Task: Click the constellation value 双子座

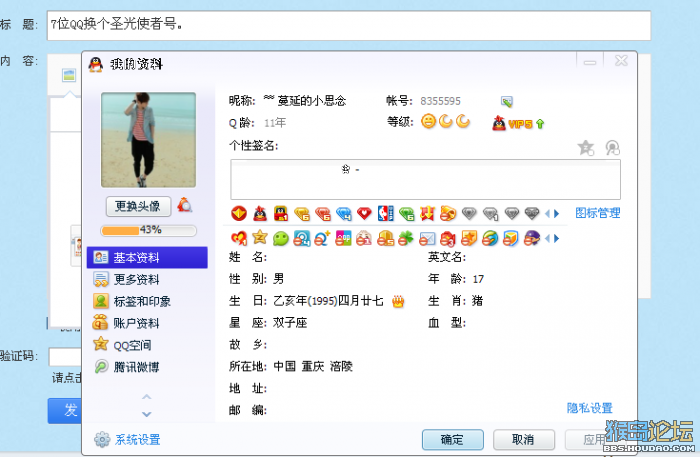Action: (290, 322)
